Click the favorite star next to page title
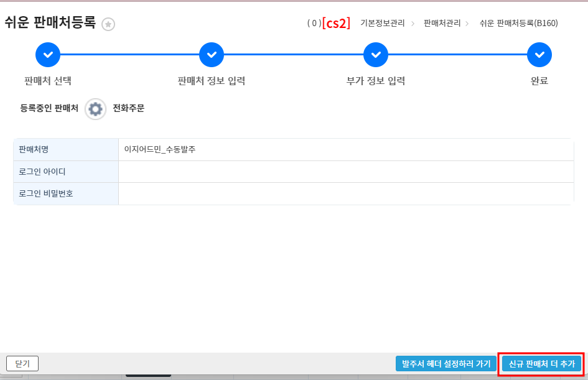 pyautogui.click(x=108, y=24)
